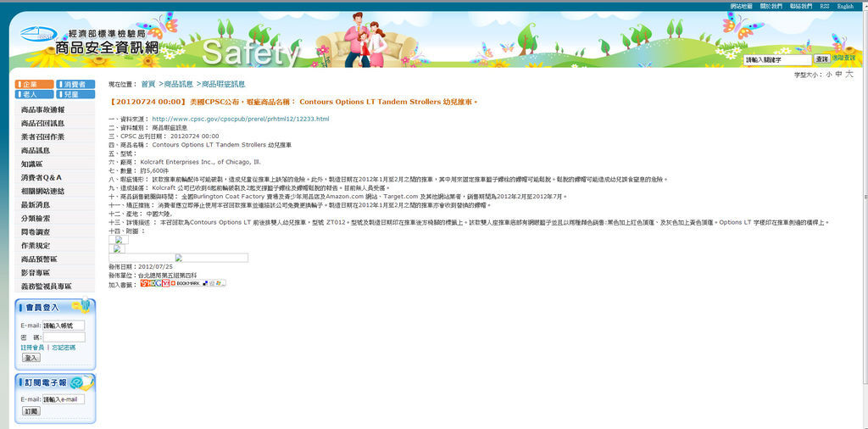The height and width of the screenshot is (429, 868).
Task: Focus the keyword search field
Action: [778, 59]
